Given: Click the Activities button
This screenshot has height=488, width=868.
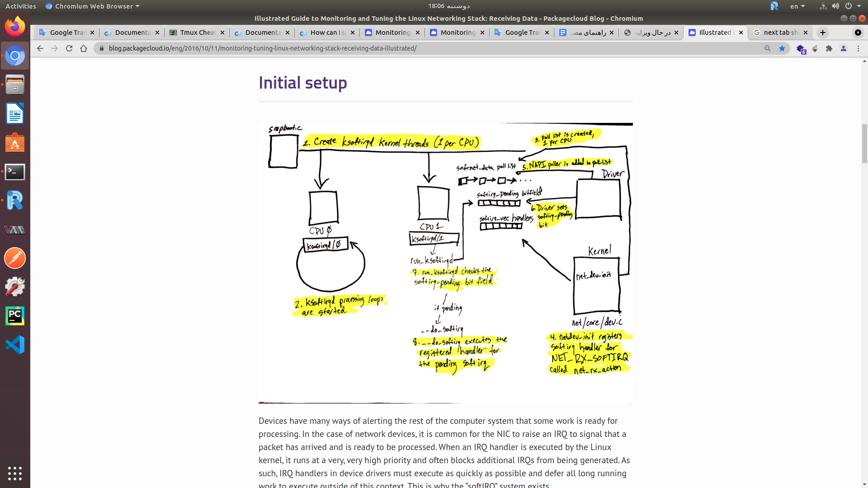Looking at the screenshot, I should click(21, 6).
